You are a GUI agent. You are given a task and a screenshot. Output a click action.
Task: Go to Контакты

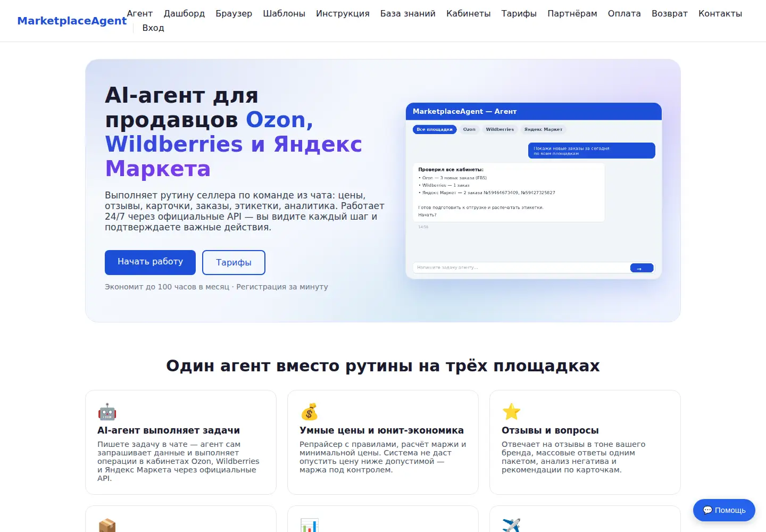[720, 13]
